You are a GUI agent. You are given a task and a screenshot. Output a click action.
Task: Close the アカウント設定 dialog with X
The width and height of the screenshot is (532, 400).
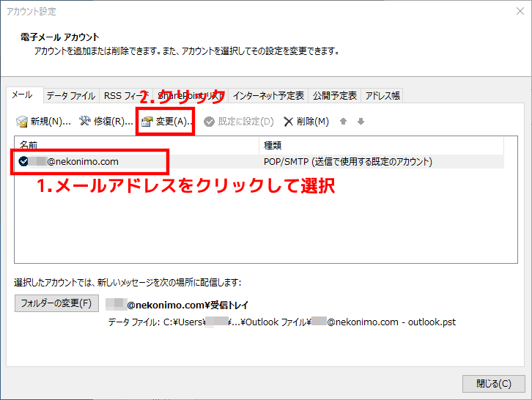(520, 11)
